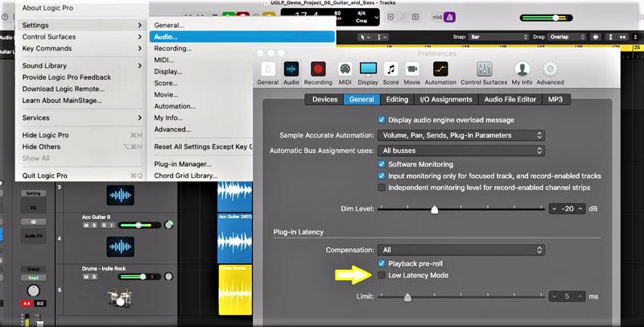
Task: Open the Control Surfaces preferences icon
Action: pos(485,69)
